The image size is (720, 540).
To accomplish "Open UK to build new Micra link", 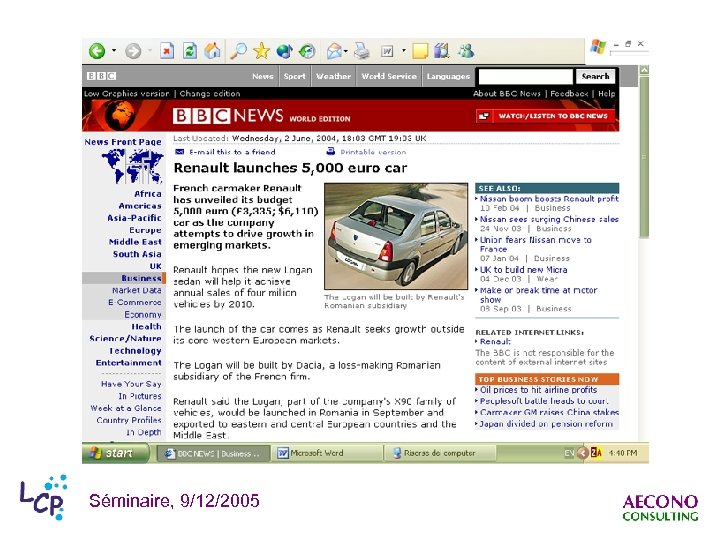I will tap(523, 270).
